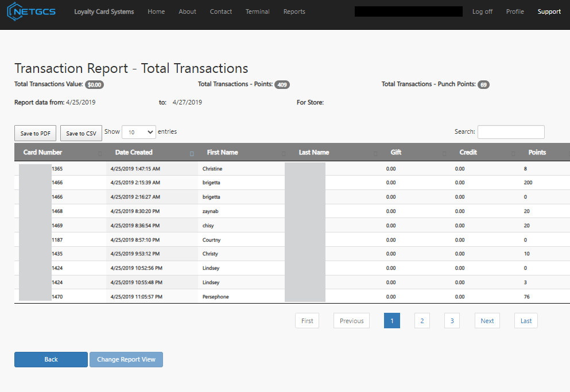Open the Reports menu
The width and height of the screenshot is (570, 392).
[x=294, y=11]
